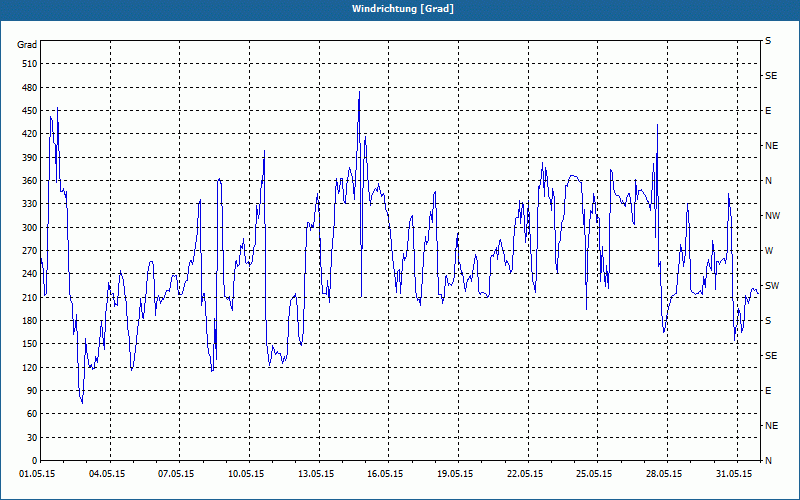
Task: Click the E compass label at 90 level
Action: (768, 390)
